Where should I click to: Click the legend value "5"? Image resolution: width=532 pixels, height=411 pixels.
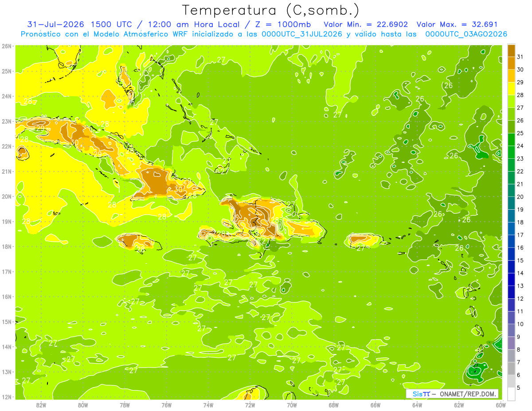(x=519, y=388)
